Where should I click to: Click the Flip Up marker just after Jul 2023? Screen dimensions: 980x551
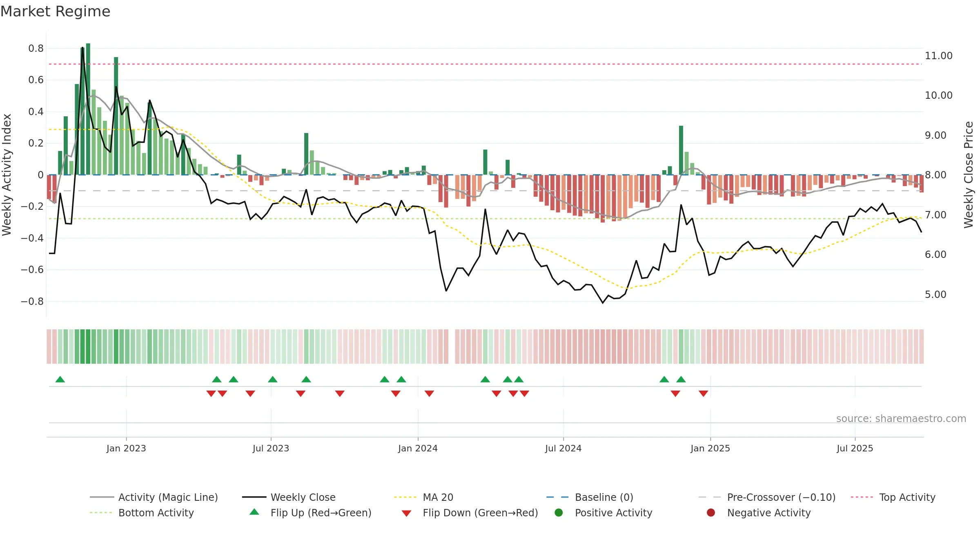[273, 379]
